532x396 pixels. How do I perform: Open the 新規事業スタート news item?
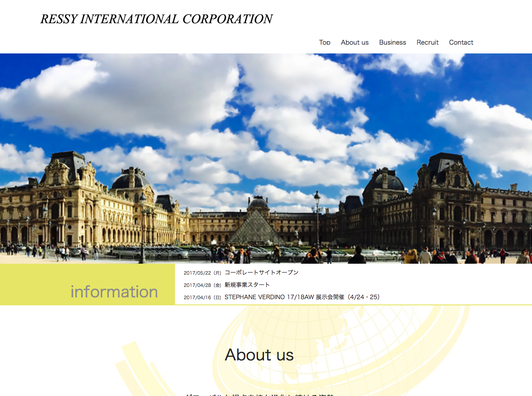click(247, 285)
